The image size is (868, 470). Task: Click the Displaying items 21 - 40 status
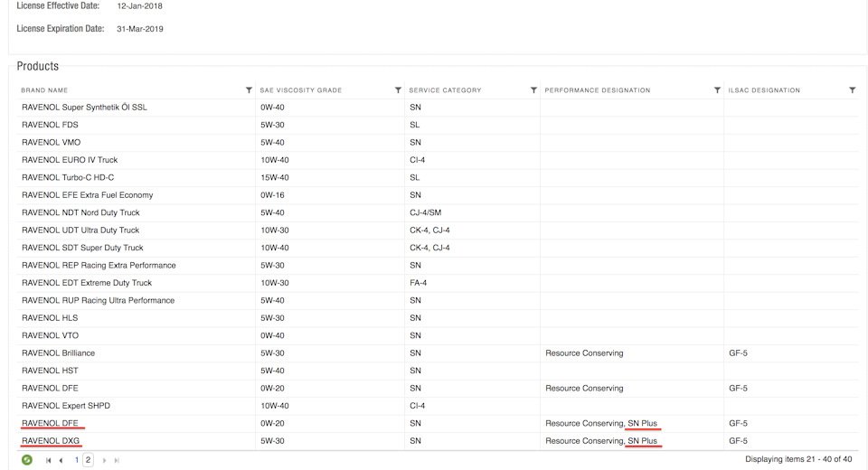[x=798, y=459]
